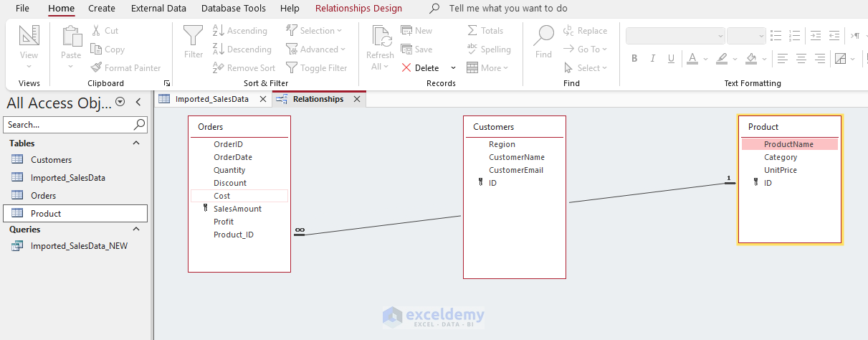
Task: Switch to the Create ribbon tab
Action: [x=102, y=9]
